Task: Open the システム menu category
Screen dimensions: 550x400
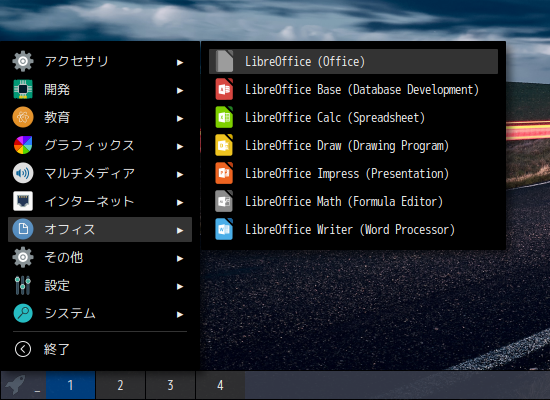Action: [x=100, y=313]
